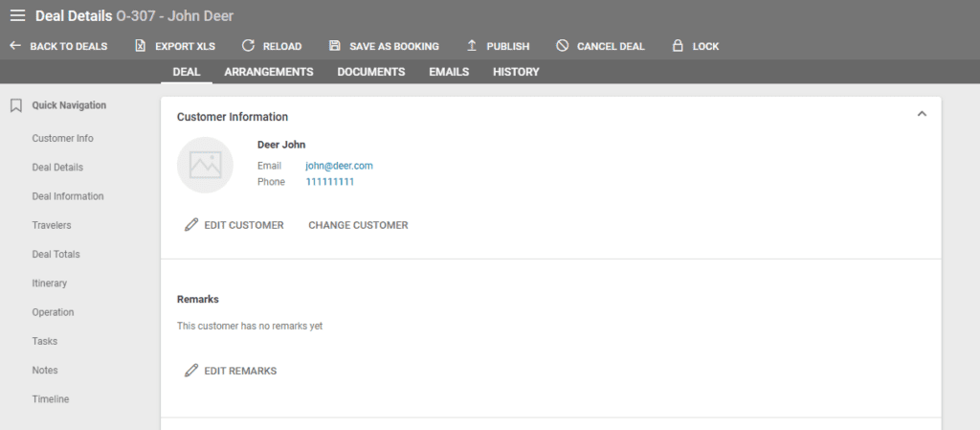Click the Cancel Deal prohibition icon
This screenshot has height=430, width=980.
pos(562,46)
